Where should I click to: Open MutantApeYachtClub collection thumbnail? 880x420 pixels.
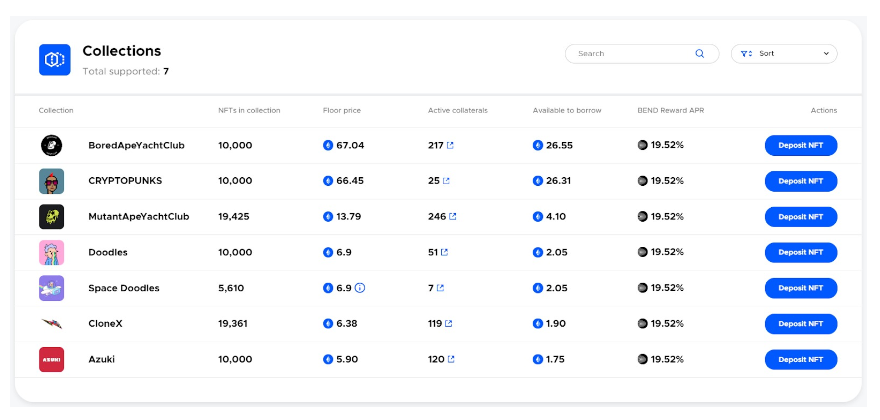coord(51,217)
